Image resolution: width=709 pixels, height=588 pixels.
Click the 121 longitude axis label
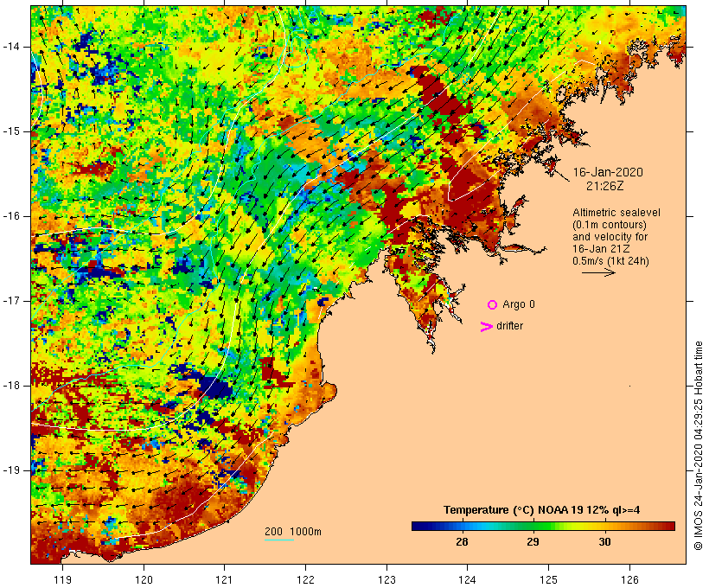[224, 579]
